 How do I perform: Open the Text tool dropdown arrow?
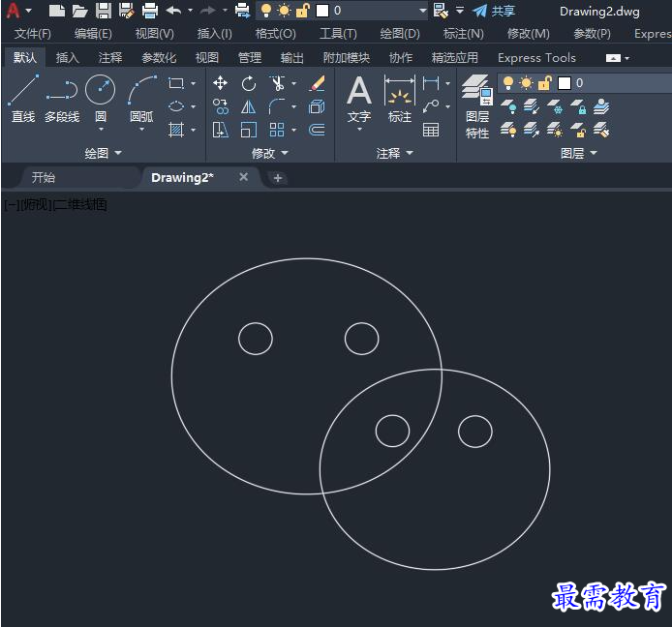click(359, 129)
